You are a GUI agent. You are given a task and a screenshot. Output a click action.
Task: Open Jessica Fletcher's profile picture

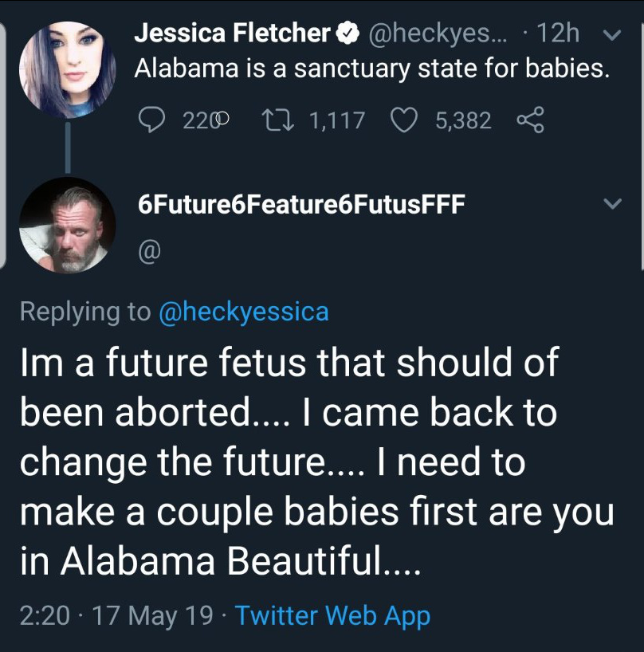click(x=68, y=69)
